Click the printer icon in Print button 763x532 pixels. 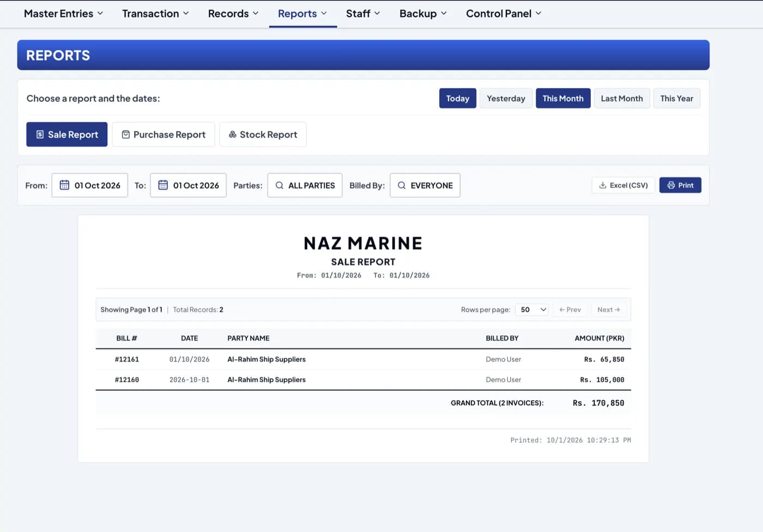pyautogui.click(x=671, y=185)
